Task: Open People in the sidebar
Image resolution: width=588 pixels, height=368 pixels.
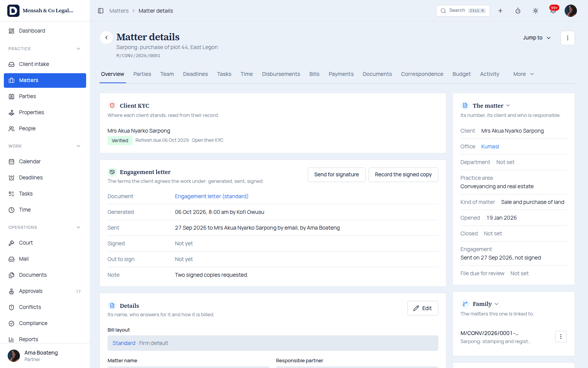Action: [x=45, y=128]
